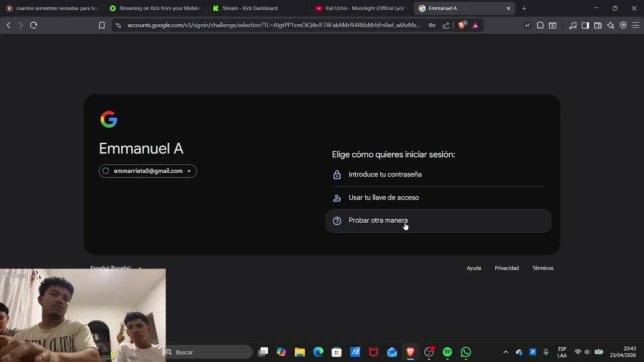The height and width of the screenshot is (362, 644).
Task: Bookmark this page
Action: [102, 25]
